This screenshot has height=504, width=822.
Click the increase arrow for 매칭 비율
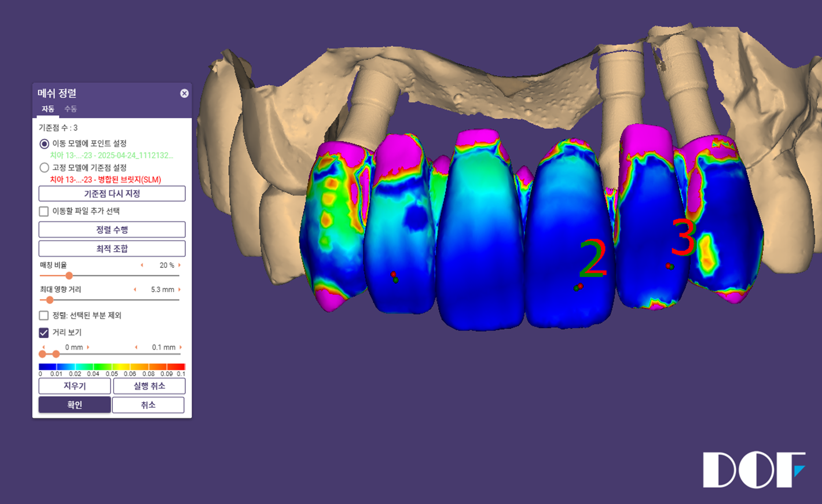(x=179, y=265)
